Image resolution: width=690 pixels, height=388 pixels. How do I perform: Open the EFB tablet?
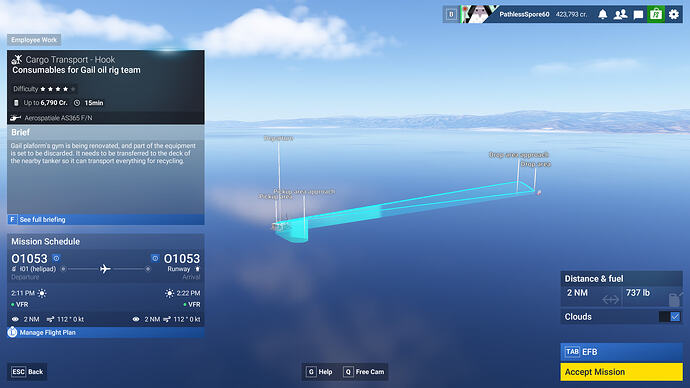pyautogui.click(x=621, y=352)
